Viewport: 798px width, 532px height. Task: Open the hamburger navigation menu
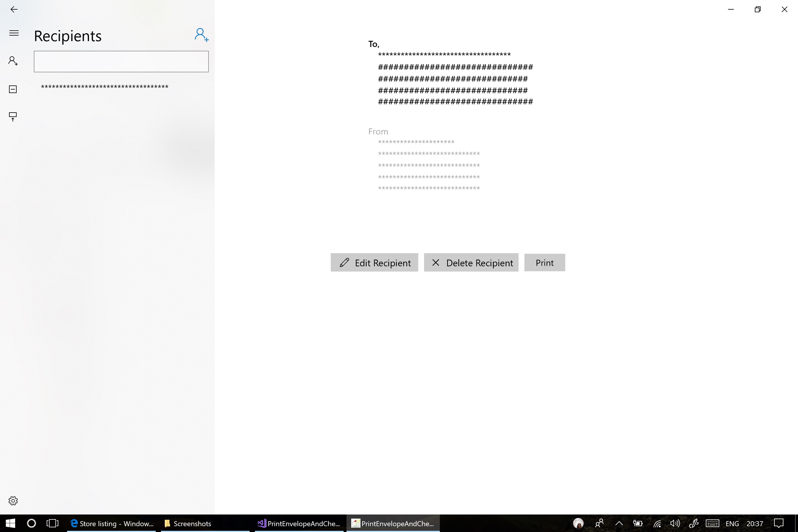pyautogui.click(x=14, y=33)
